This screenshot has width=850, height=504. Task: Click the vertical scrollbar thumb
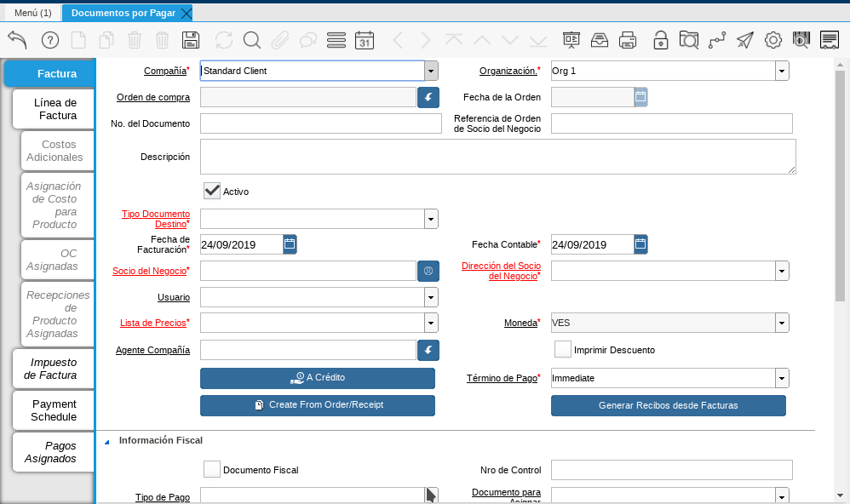(840, 186)
